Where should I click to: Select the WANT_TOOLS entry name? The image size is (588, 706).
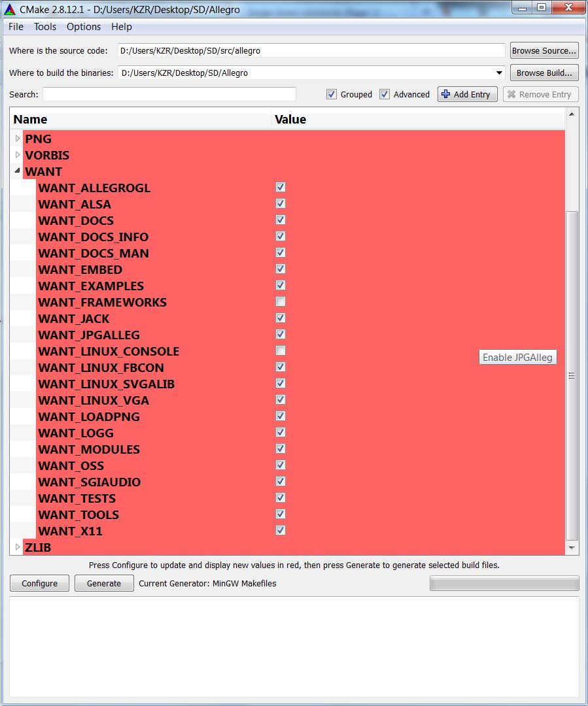(x=78, y=514)
